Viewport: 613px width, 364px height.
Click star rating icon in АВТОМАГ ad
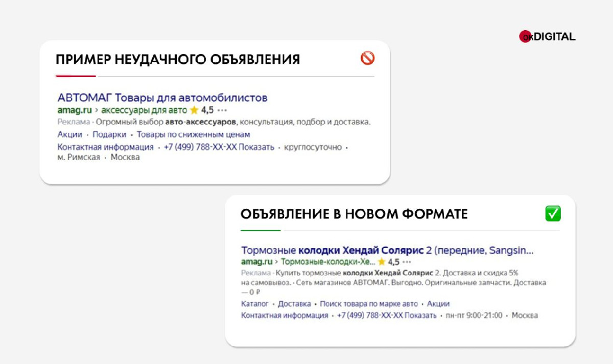pyautogui.click(x=194, y=110)
